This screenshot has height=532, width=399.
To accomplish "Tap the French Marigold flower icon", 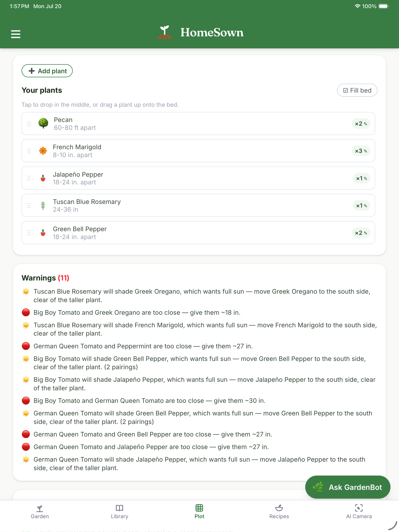I will [43, 151].
